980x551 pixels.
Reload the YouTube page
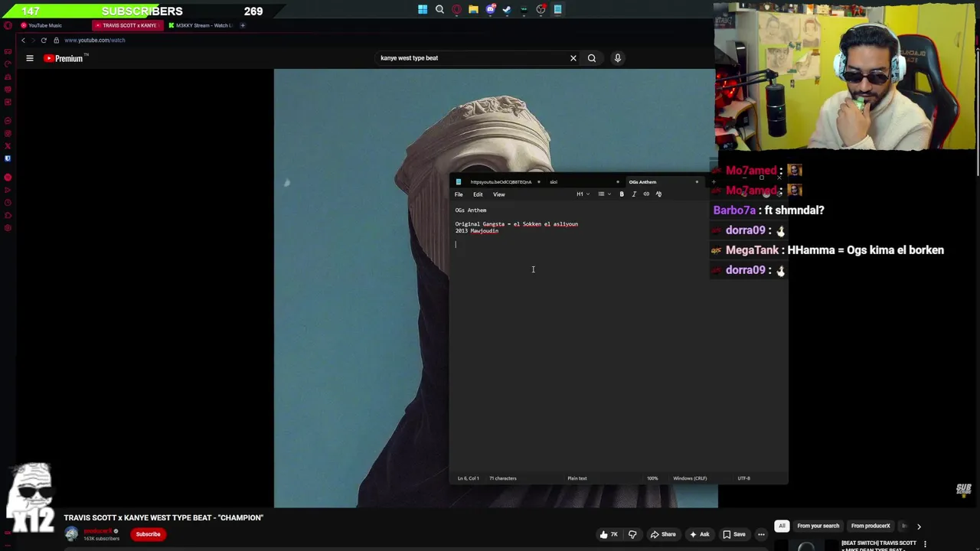44,40
